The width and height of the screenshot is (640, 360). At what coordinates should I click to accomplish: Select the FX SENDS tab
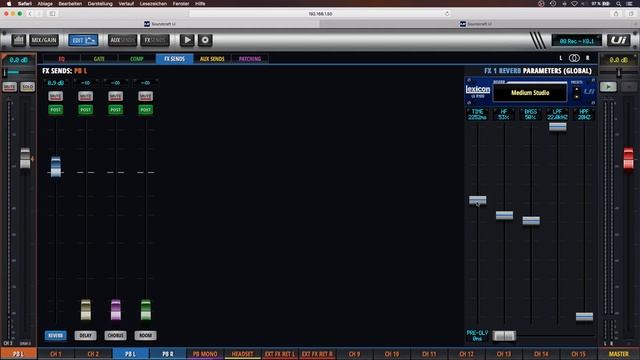click(x=174, y=59)
